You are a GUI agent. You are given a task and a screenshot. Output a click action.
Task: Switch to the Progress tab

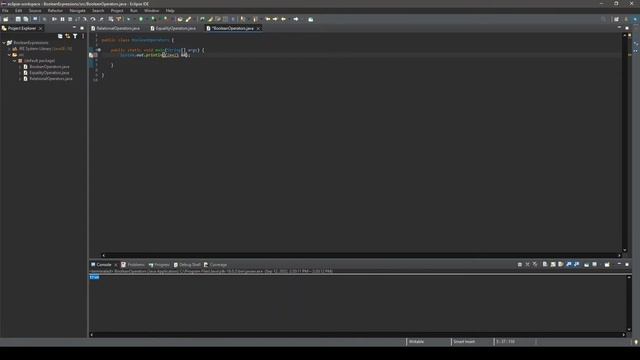click(x=159, y=264)
